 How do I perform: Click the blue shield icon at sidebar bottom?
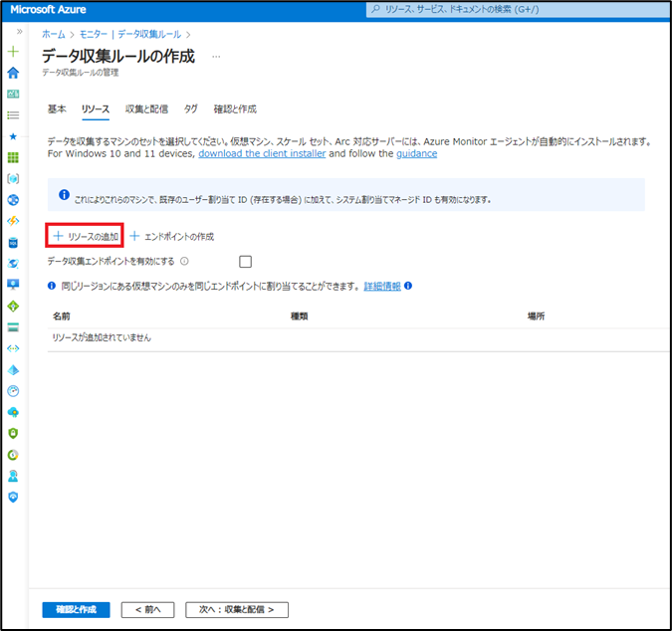tap(13, 498)
